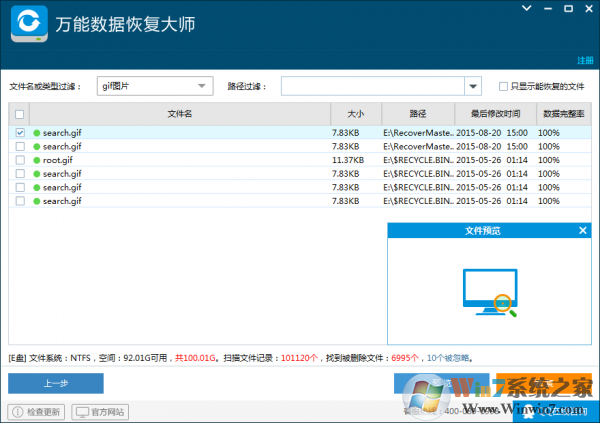600x423 pixels.
Task: Click green status dot of root.gif
Action: click(x=37, y=160)
